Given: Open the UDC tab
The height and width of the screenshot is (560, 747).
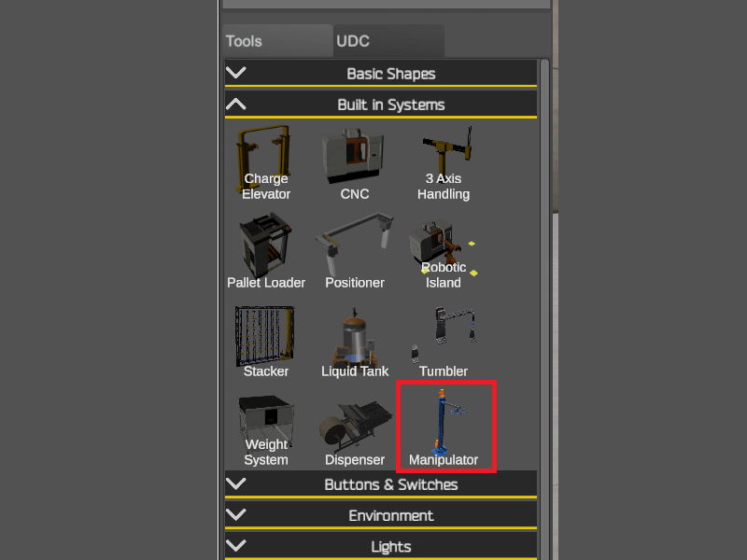Looking at the screenshot, I should pyautogui.click(x=388, y=41).
